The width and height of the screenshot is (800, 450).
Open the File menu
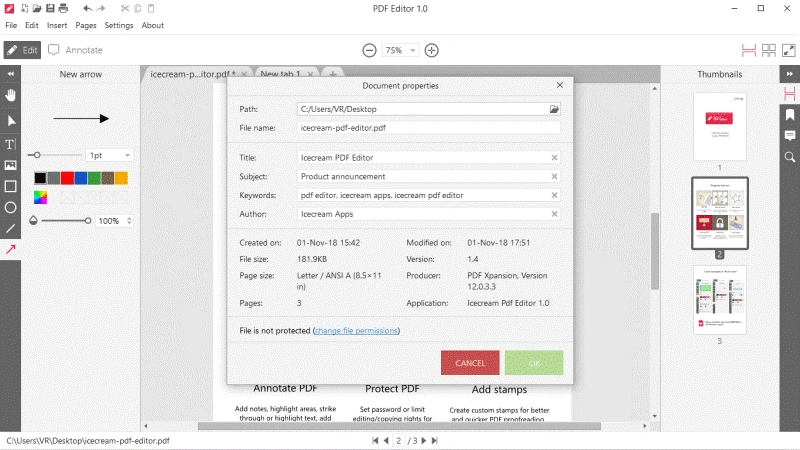[11, 25]
